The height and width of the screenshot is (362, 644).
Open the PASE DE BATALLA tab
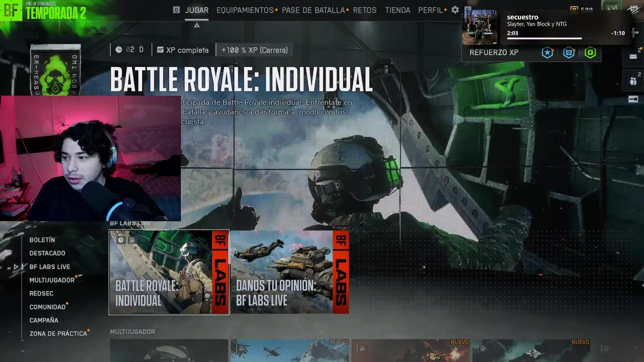point(313,10)
